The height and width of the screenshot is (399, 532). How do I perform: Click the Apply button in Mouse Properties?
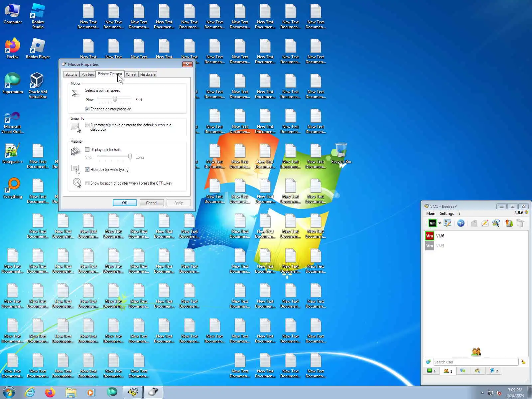tap(179, 203)
